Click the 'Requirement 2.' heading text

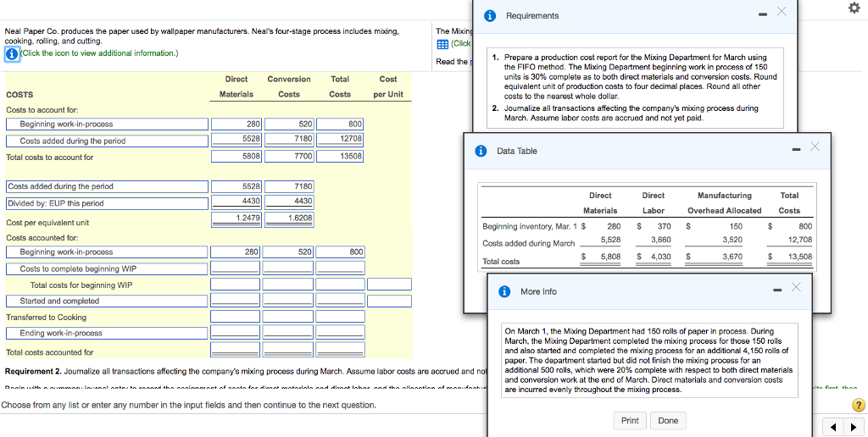point(33,371)
